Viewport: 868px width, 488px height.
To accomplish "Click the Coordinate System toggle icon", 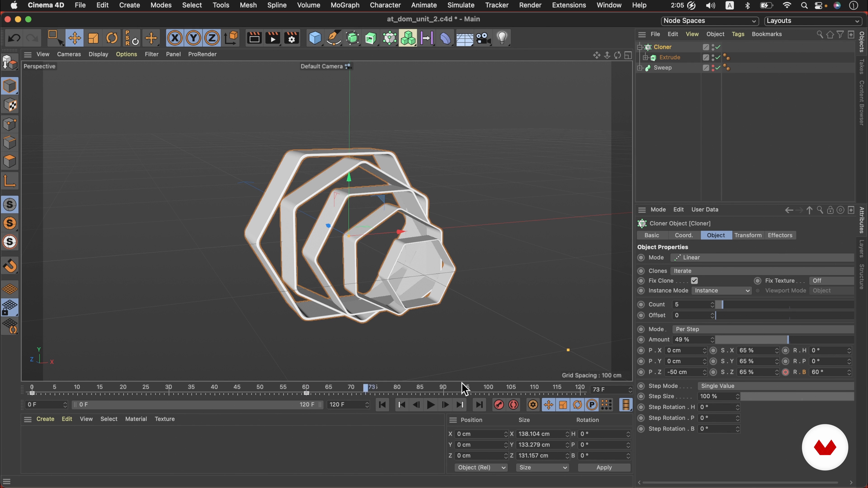I will point(231,38).
